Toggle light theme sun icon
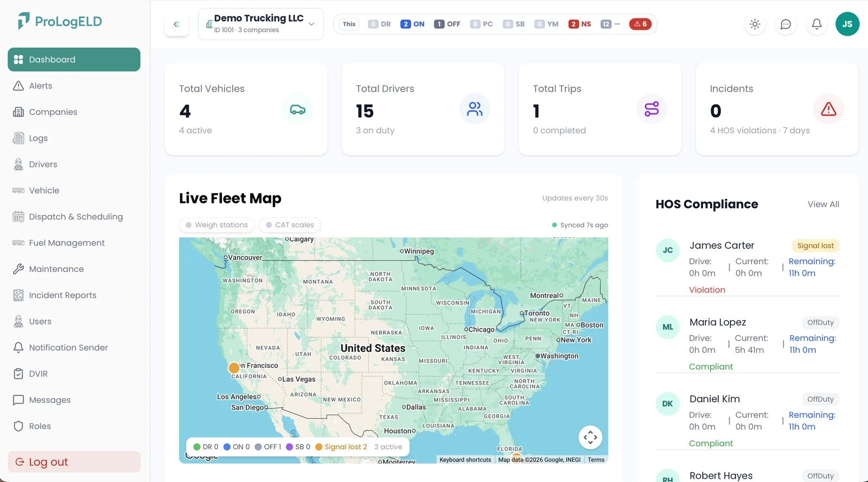Image resolution: width=868 pixels, height=482 pixels. click(x=755, y=24)
